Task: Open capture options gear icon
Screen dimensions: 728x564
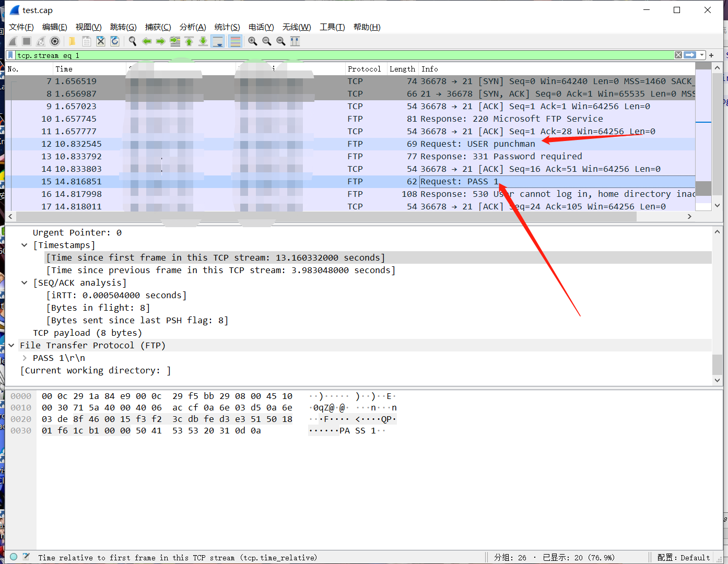Action: click(55, 41)
